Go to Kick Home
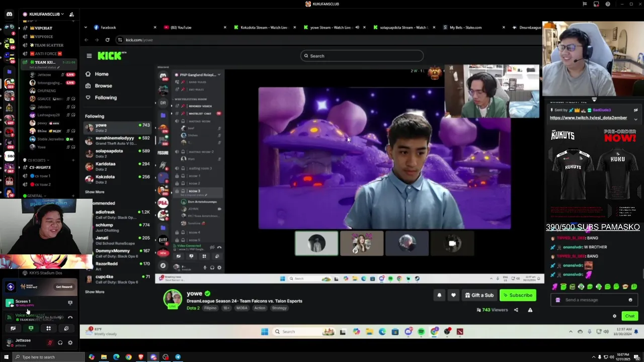644x362 pixels. pos(101,74)
